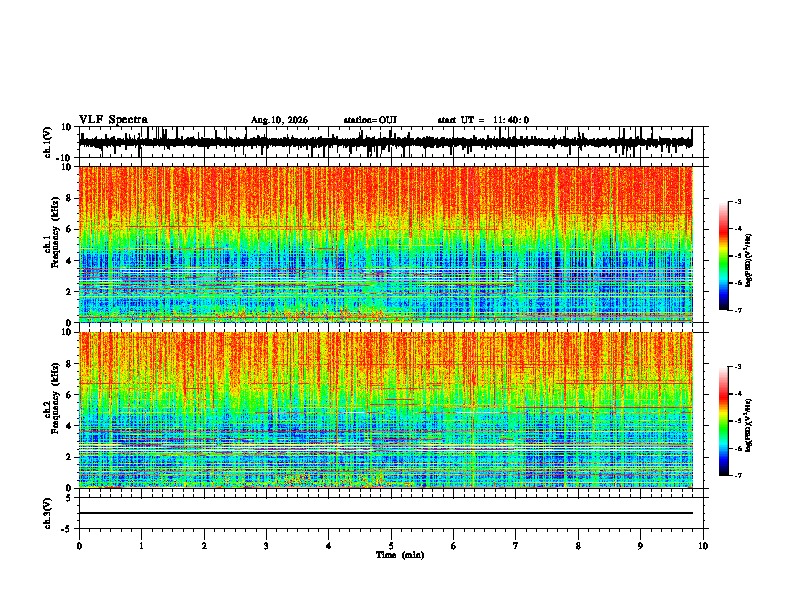Click time-axis tick label "9"
Image resolution: width=792 pixels, height=612 pixels.
(x=640, y=546)
